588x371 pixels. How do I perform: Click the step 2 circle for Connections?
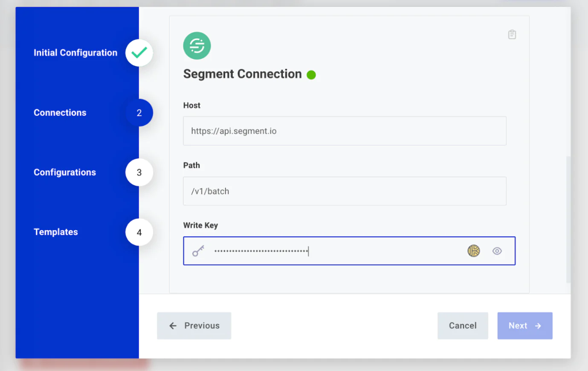(x=139, y=112)
